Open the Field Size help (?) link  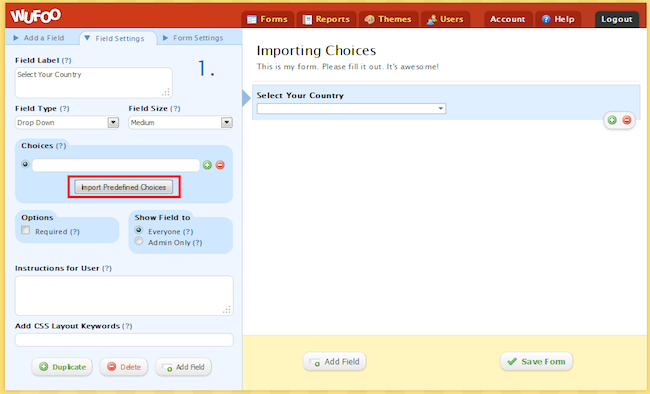point(175,109)
